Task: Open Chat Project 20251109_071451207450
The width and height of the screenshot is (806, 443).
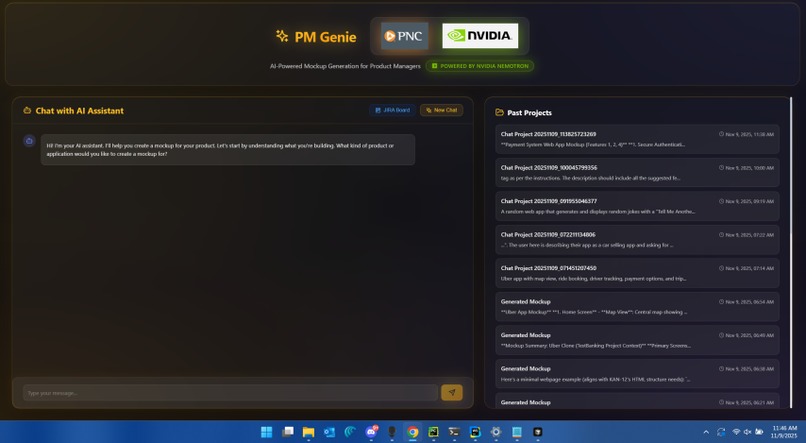Action: [x=637, y=273]
